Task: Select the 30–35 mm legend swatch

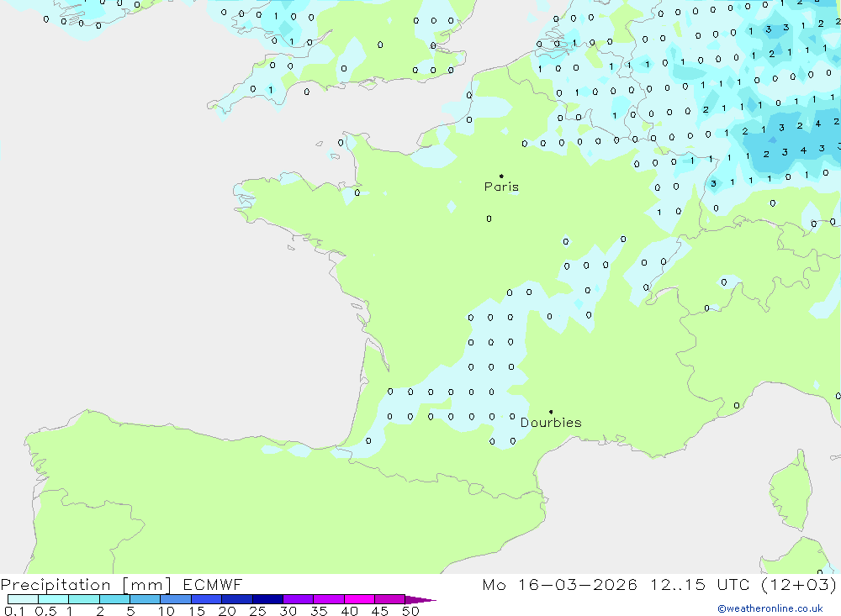Action: 299,599
